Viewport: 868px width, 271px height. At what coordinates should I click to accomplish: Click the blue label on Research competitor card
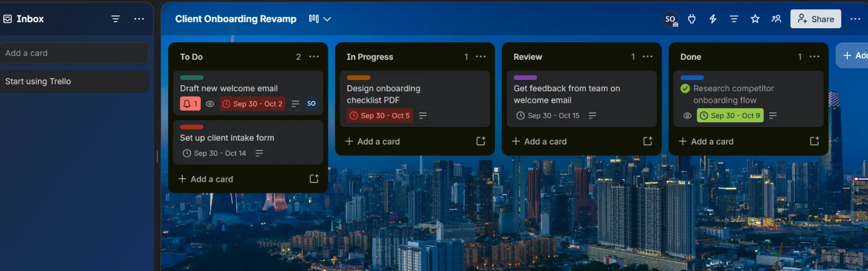692,78
